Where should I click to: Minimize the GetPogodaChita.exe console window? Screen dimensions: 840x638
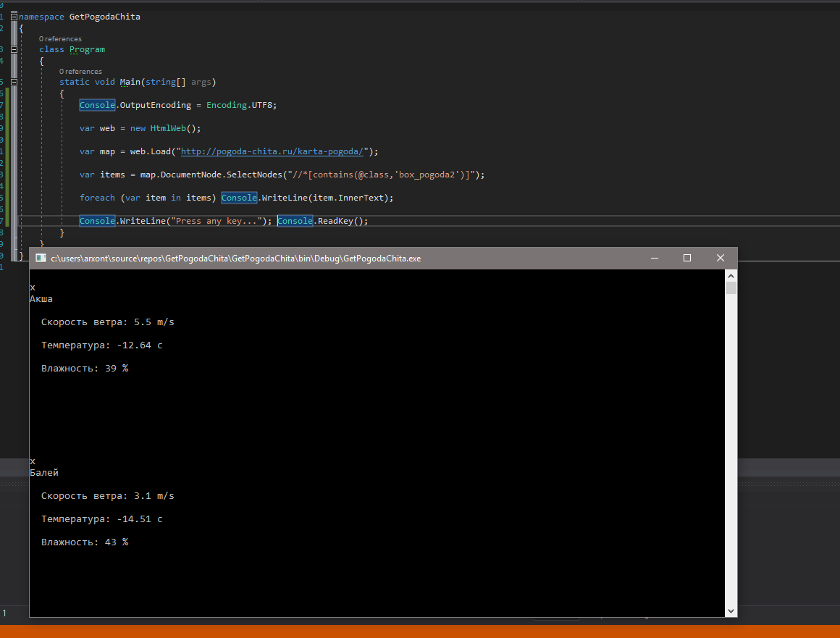click(x=654, y=258)
